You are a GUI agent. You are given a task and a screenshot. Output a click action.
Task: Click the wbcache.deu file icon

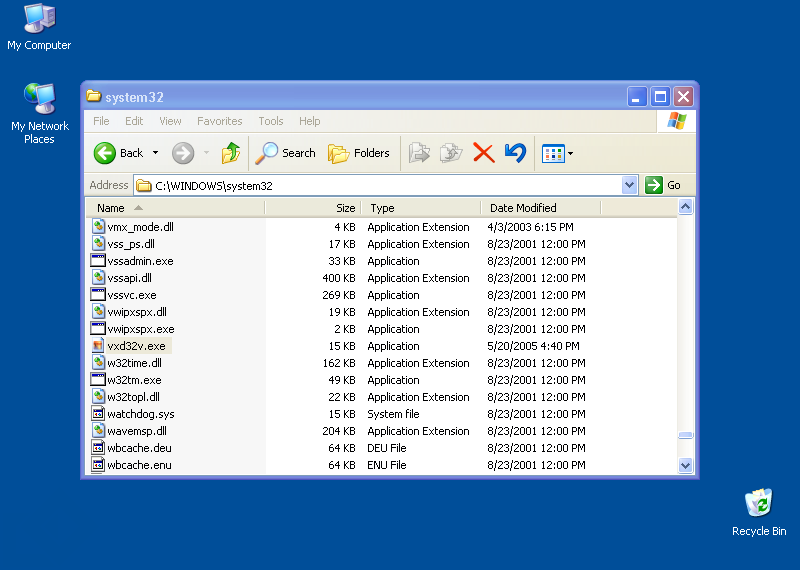(98, 448)
